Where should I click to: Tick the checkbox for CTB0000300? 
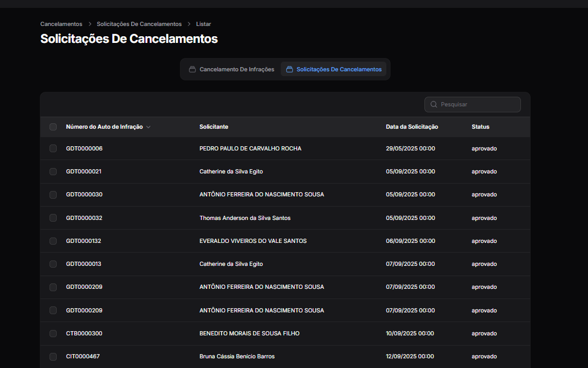53,334
